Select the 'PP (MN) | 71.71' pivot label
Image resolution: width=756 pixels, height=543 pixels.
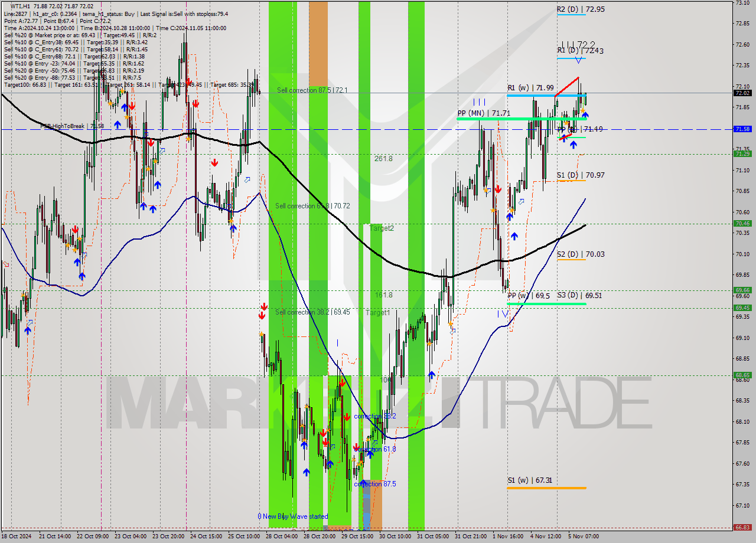click(x=483, y=113)
